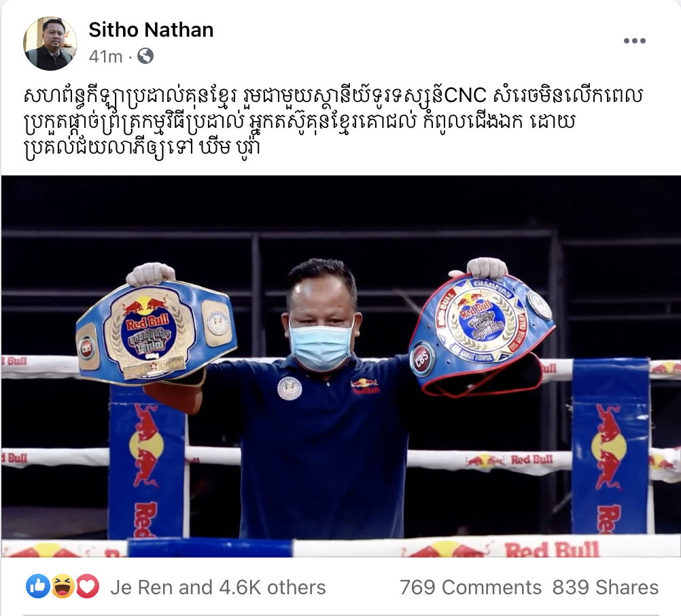Click the CBS badge on the left belt
This screenshot has width=681, height=616.
(x=86, y=349)
